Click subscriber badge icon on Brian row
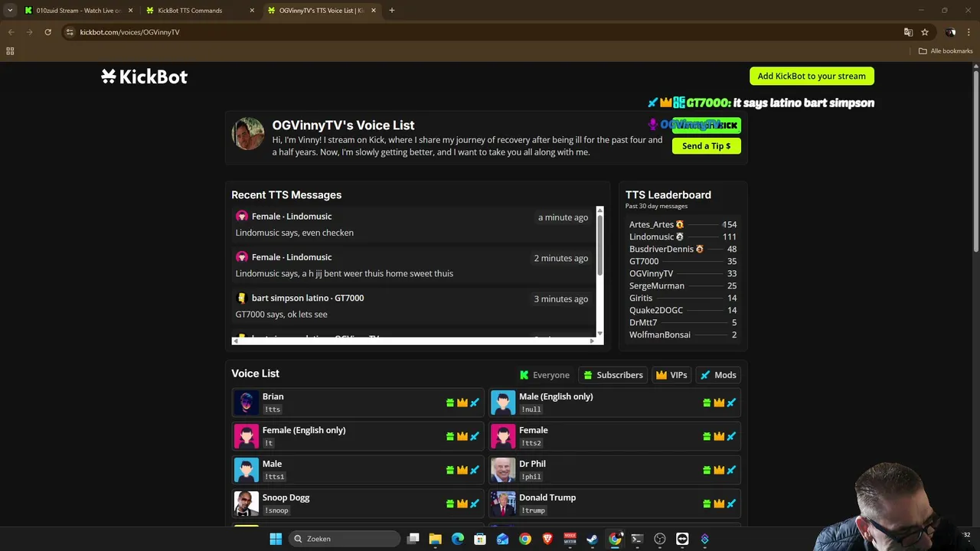This screenshot has height=551, width=980. click(x=450, y=403)
